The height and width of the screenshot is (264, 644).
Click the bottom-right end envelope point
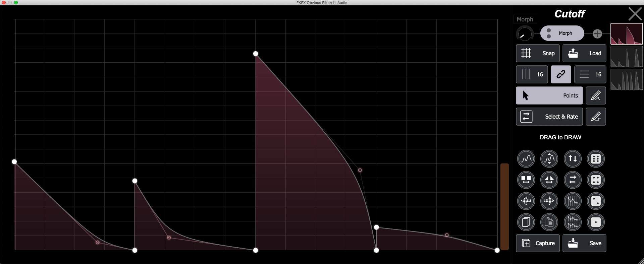(497, 250)
